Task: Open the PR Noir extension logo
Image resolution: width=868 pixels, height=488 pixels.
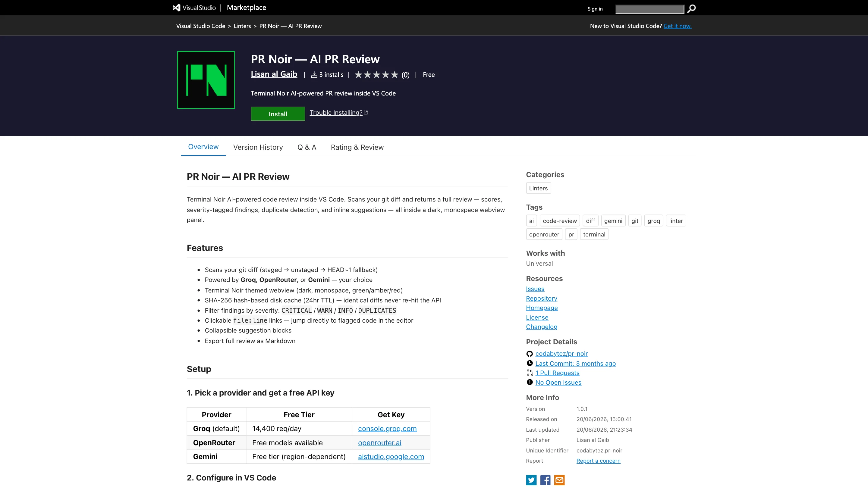Action: pos(206,80)
